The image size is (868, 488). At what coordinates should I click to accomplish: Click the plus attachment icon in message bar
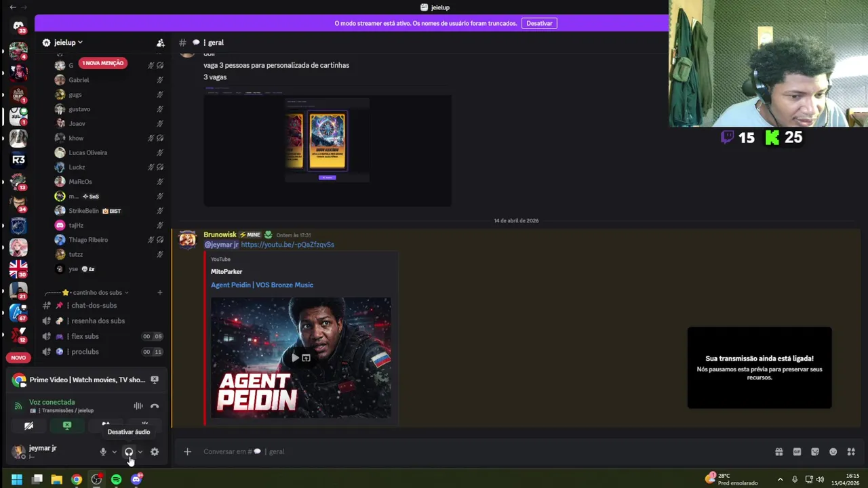pyautogui.click(x=187, y=452)
